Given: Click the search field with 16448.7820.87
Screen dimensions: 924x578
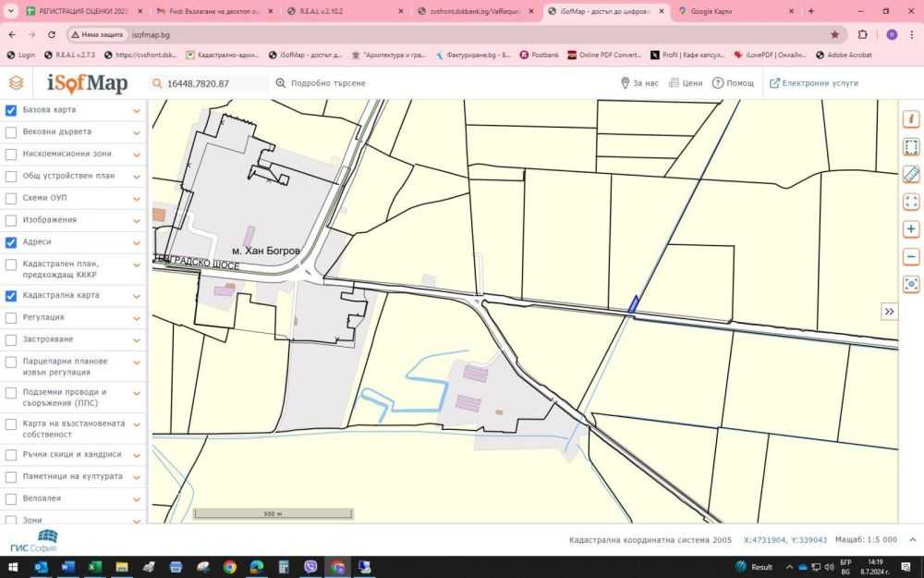Looking at the screenshot, I should 213,83.
